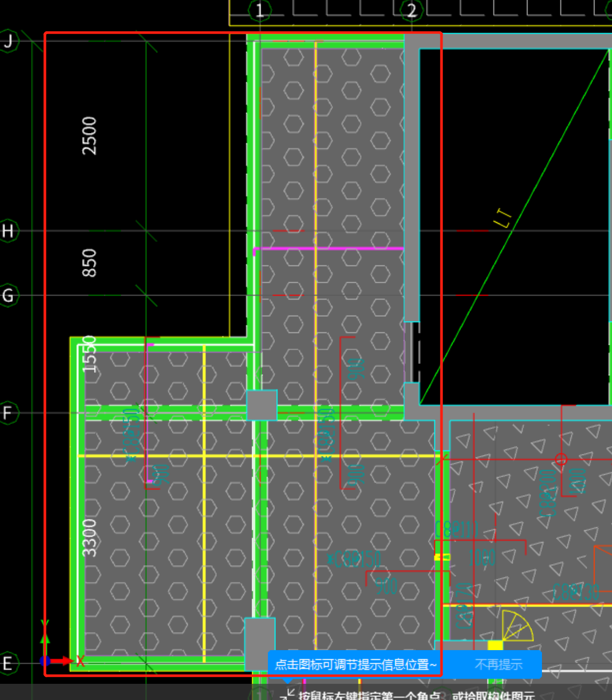Click the magenta horizontal rebar line
Image resolution: width=612 pixels, height=700 pixels.
[328, 248]
